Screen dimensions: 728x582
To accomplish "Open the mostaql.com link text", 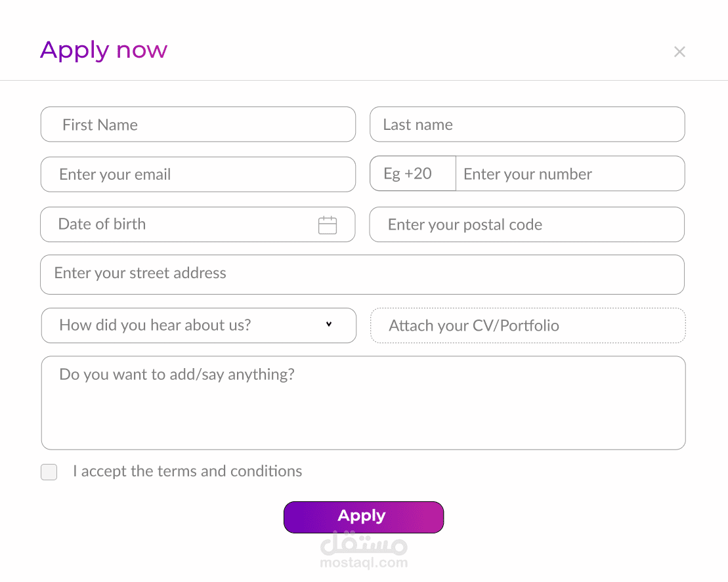I will click(364, 563).
